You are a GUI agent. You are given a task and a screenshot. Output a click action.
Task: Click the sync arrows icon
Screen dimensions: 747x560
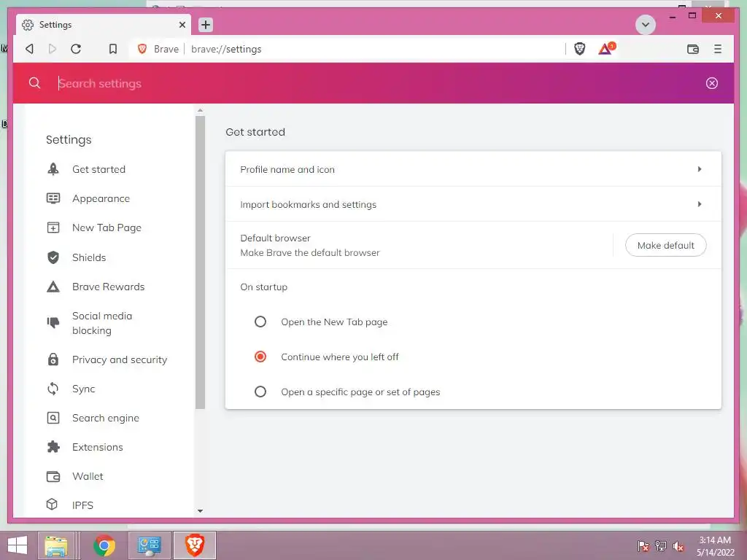(53, 389)
